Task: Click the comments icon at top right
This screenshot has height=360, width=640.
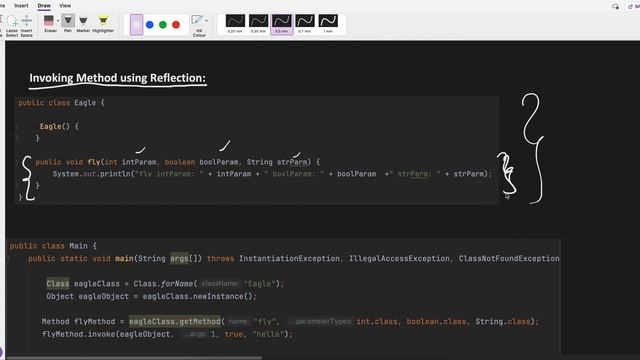Action: click(x=615, y=7)
